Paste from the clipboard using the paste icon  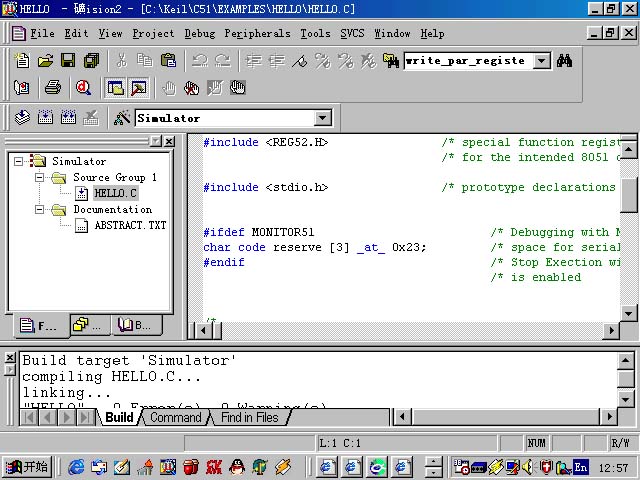click(168, 61)
